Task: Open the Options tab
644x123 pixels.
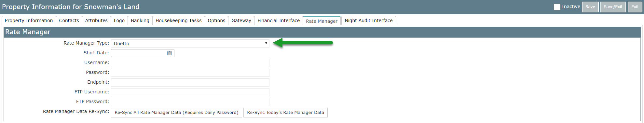Action: click(x=216, y=20)
